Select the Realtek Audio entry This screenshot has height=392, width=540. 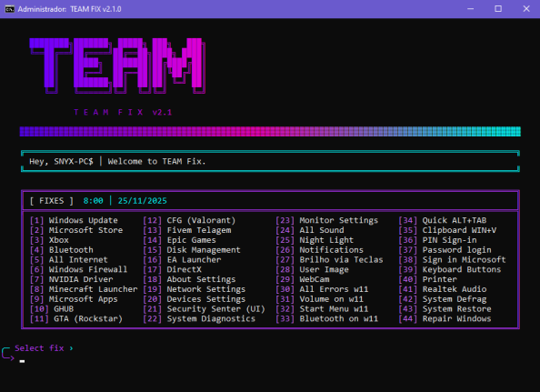tap(443, 289)
